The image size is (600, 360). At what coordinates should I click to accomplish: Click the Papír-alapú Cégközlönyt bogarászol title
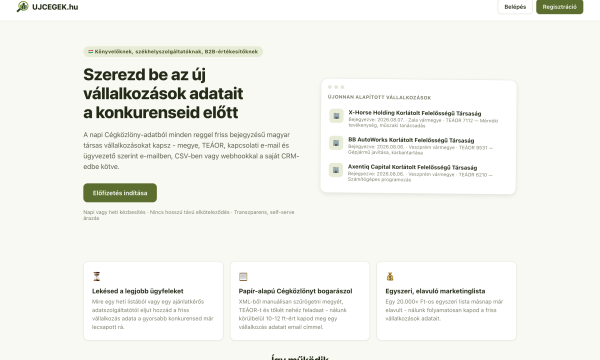click(x=295, y=291)
